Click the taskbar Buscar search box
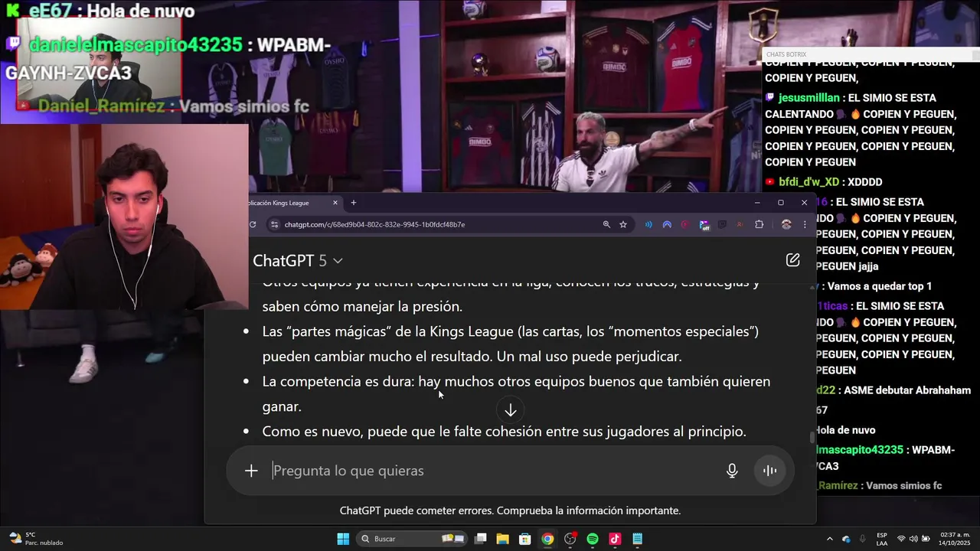 [412, 539]
